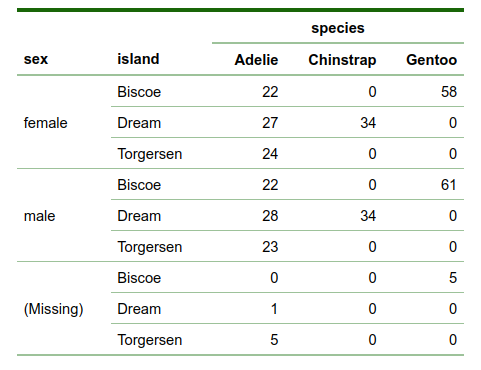Select the female row group label

46,123
